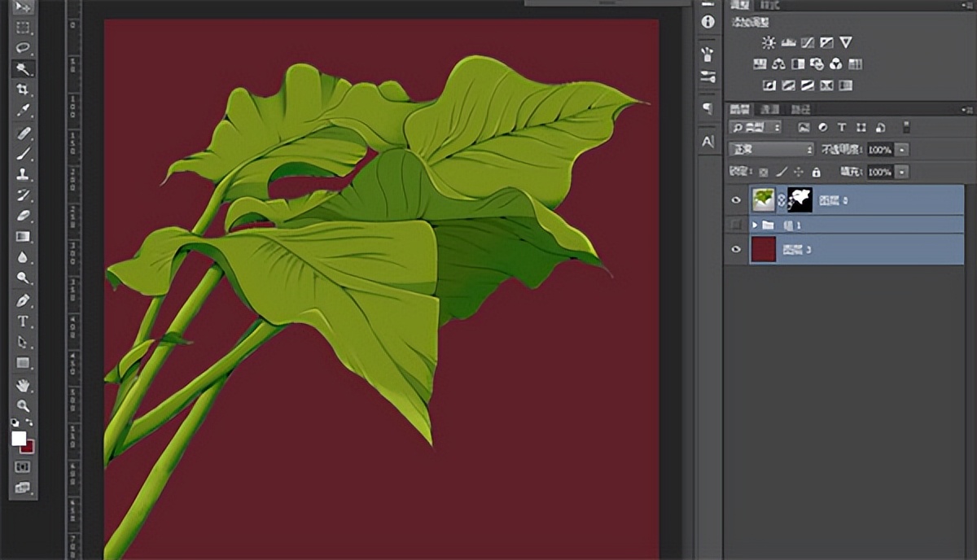The height and width of the screenshot is (560, 977).
Task: Expand the group 1 folder in layers
Action: coord(755,225)
